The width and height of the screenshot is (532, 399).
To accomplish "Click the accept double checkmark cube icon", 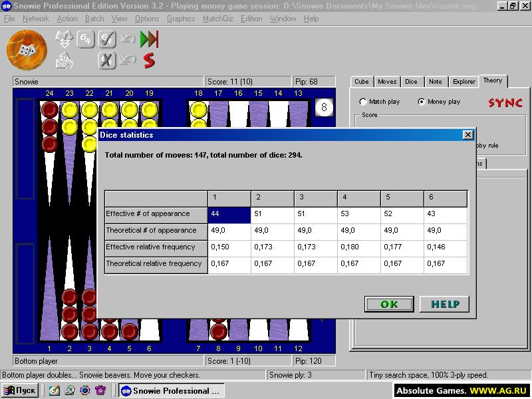I will point(107,39).
